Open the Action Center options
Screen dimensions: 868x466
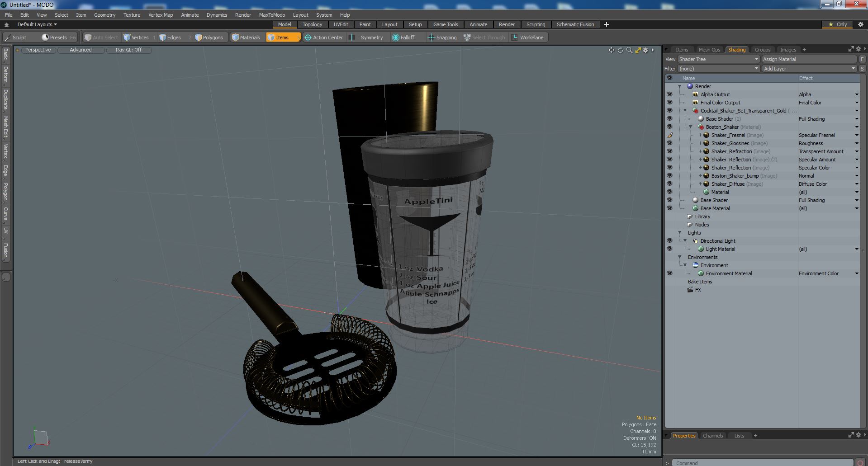324,38
